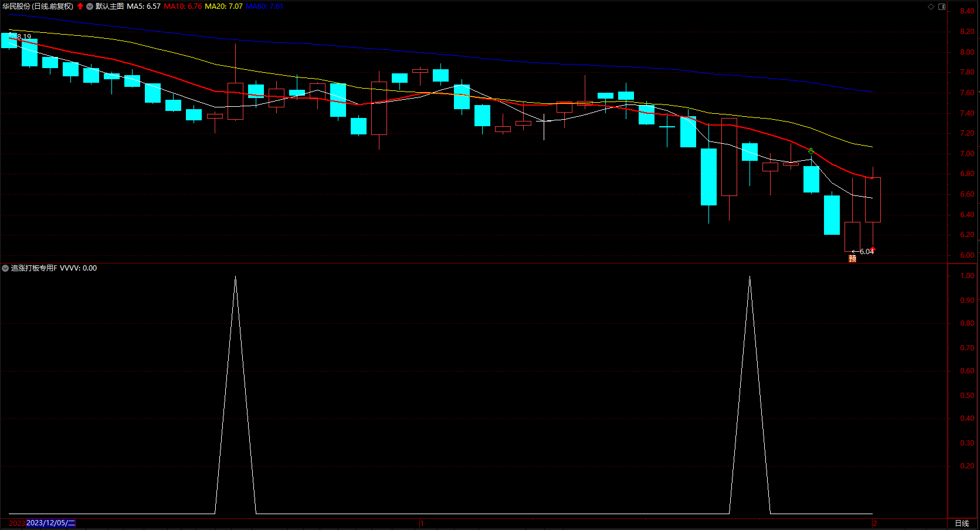The image size is (980, 530).
Task: Click the 6.00 price axis label
Action: pos(967,255)
